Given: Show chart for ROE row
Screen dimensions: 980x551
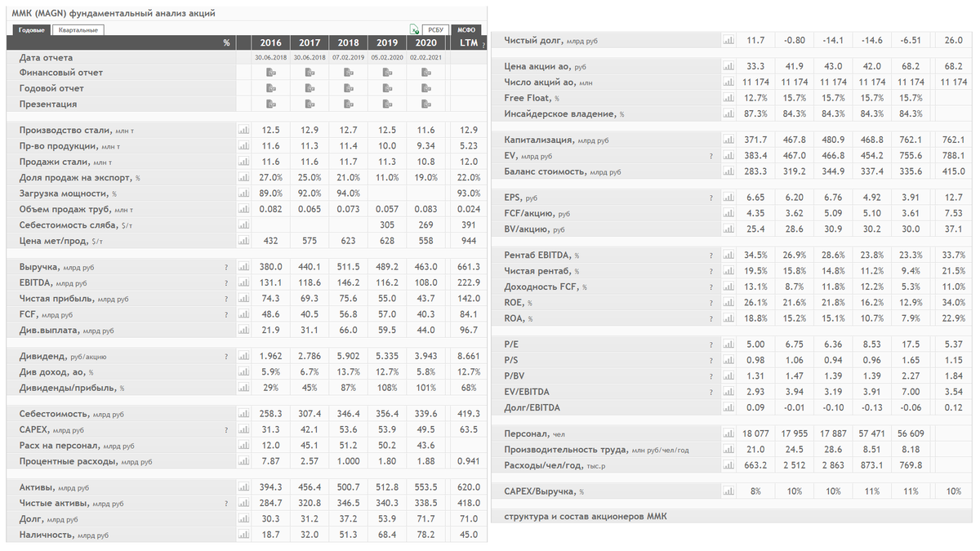Looking at the screenshot, I should [728, 303].
